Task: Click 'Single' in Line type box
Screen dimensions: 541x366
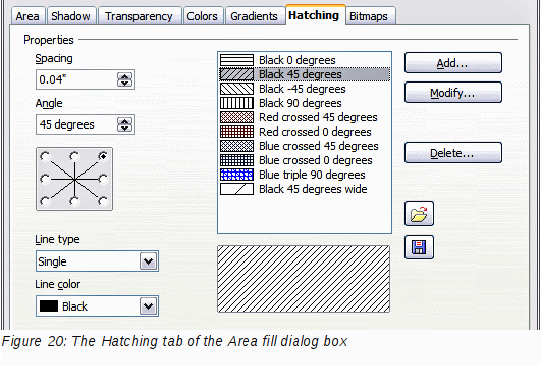Action: point(52,261)
